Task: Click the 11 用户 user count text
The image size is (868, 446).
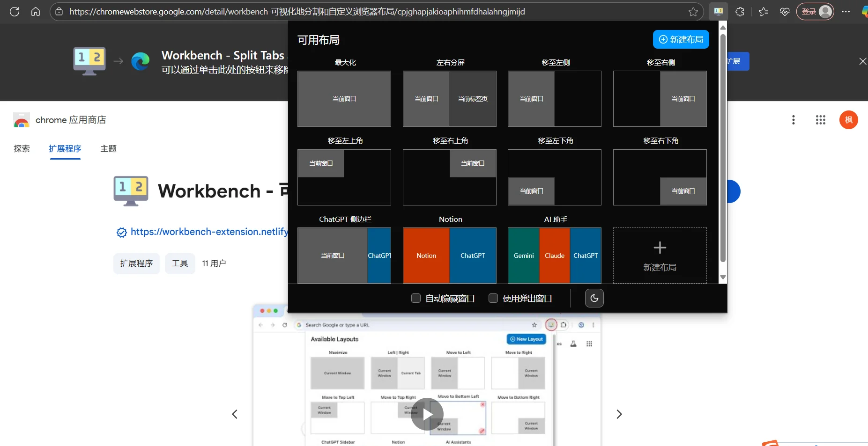Action: 214,263
